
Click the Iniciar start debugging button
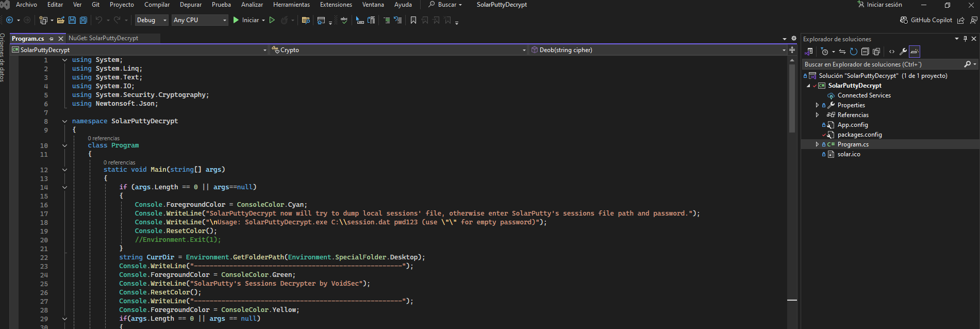click(246, 20)
